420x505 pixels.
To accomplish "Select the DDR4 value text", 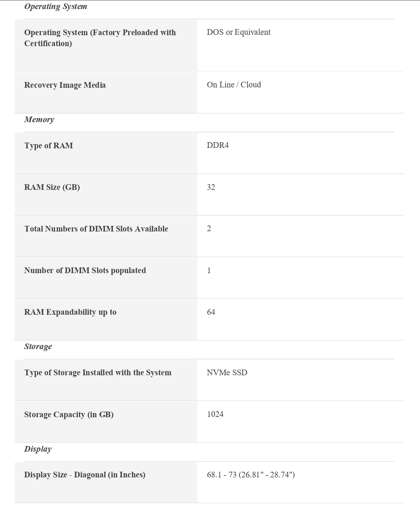I will click(218, 145).
